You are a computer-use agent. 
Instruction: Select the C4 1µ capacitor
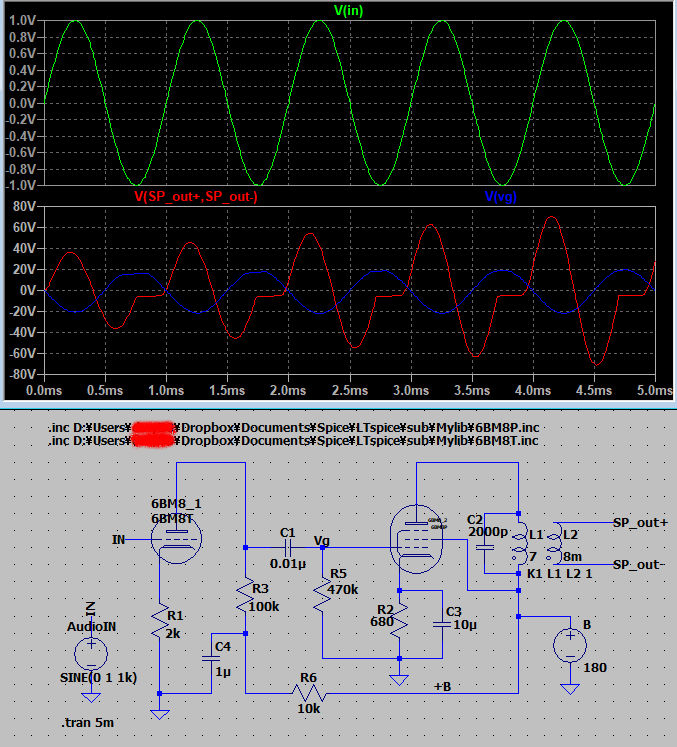pos(214,656)
